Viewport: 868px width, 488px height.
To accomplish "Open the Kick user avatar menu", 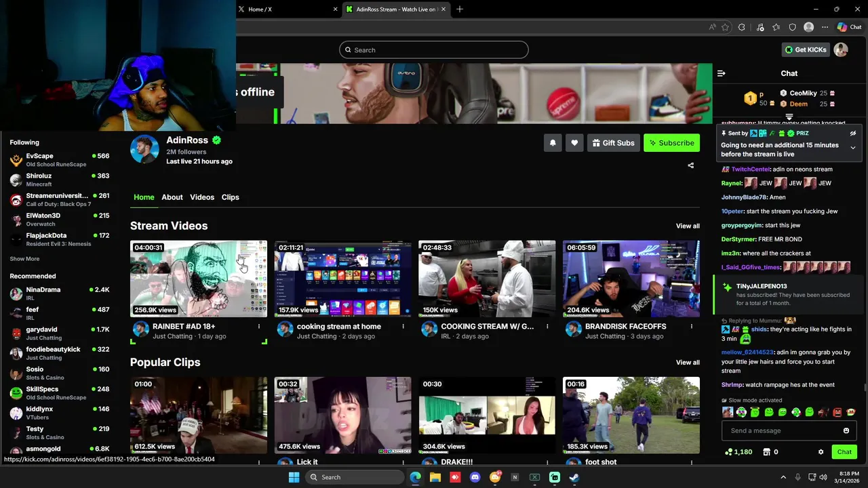I will point(841,49).
